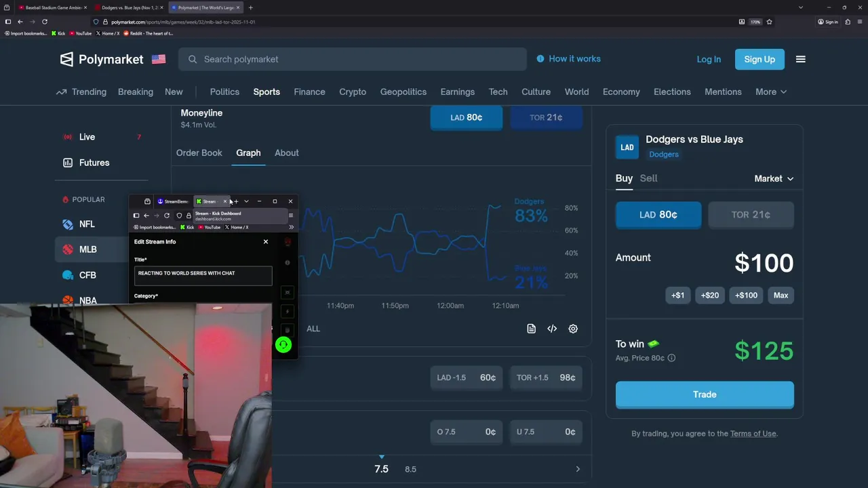The height and width of the screenshot is (488, 868).
Task: Set amount to Max
Action: (781, 295)
